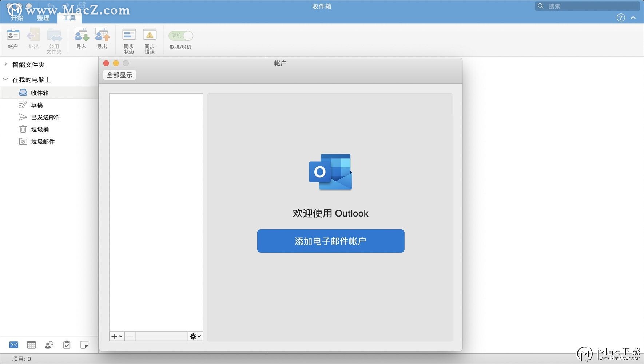Viewport: 644px width, 364px height.
Task: Collapse On My Computer (在我的电脑上)
Action: click(5, 79)
